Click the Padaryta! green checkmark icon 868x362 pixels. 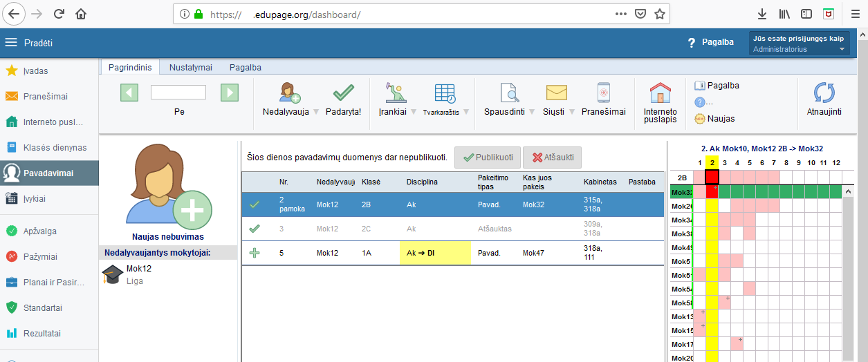click(x=343, y=93)
